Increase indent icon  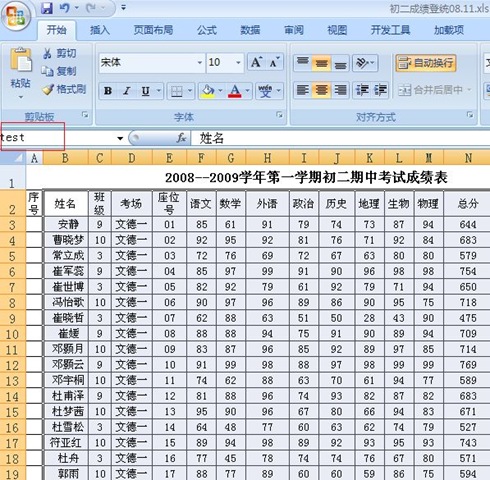[380, 90]
